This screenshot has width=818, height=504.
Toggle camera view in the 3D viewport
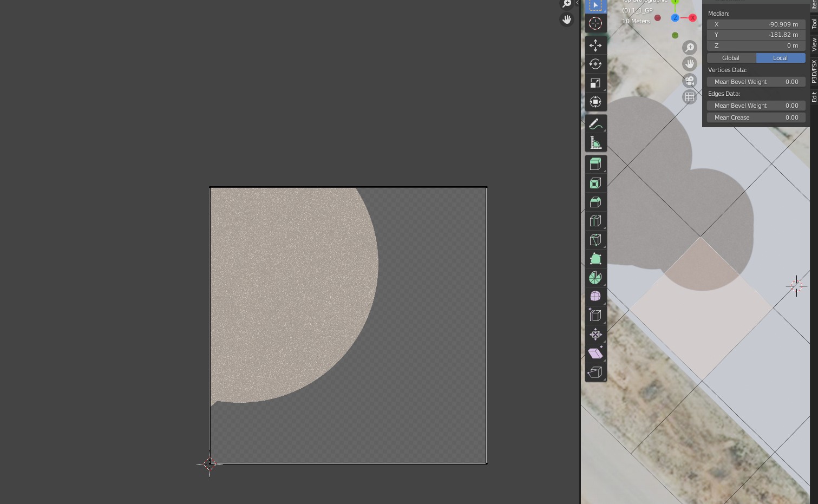pyautogui.click(x=689, y=81)
